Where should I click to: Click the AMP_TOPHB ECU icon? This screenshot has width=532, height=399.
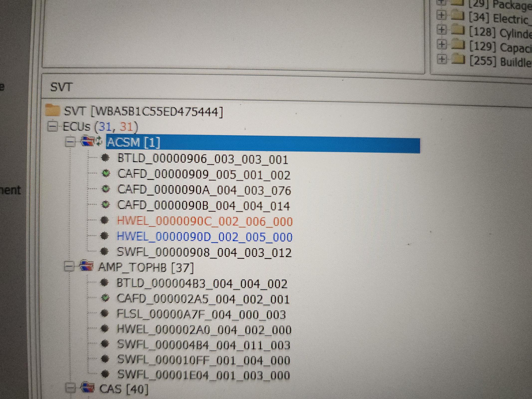pos(86,266)
